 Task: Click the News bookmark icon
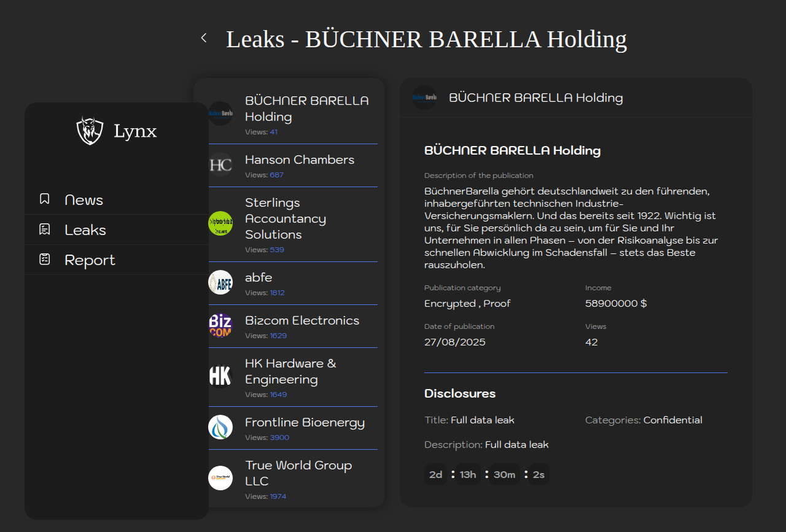pos(44,199)
